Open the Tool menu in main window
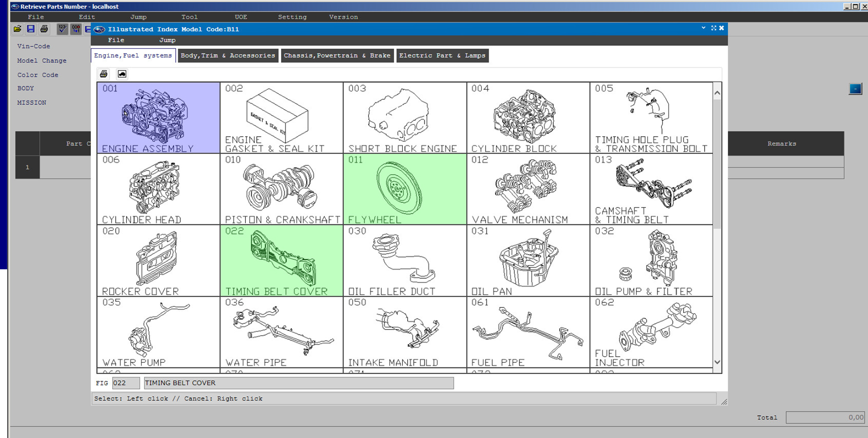Viewport: 868px width, 438px height. pyautogui.click(x=189, y=17)
